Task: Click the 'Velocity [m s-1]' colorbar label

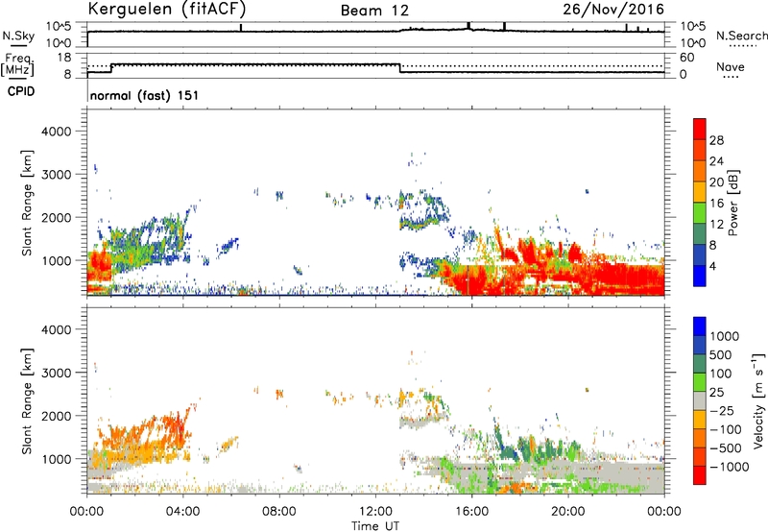Action: tap(758, 400)
